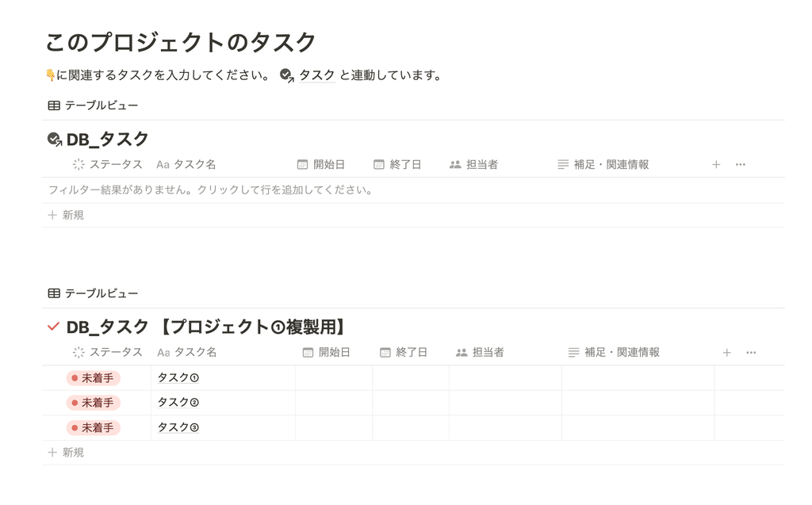Open the 開始日 column header in the first table

point(321,165)
